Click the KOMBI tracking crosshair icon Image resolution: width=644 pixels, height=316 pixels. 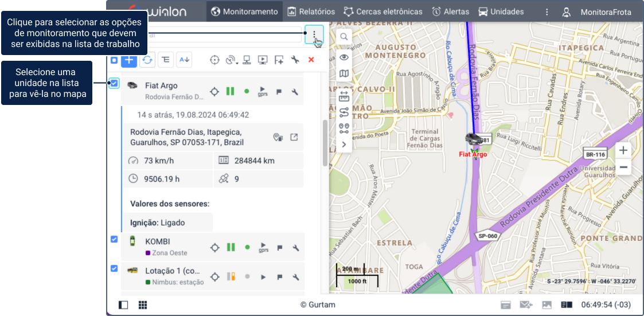214,247
